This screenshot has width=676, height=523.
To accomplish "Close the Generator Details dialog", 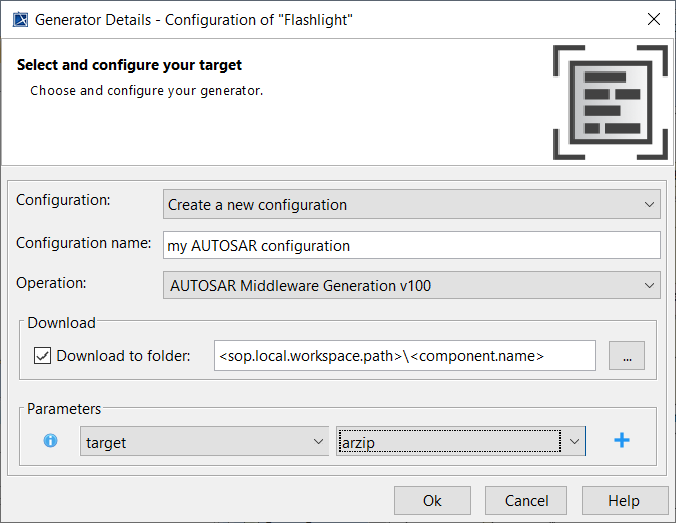I will (653, 19).
